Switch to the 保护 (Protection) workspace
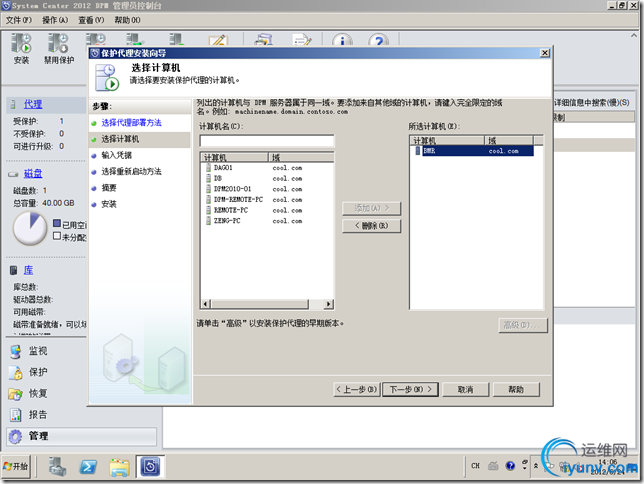 [38, 372]
